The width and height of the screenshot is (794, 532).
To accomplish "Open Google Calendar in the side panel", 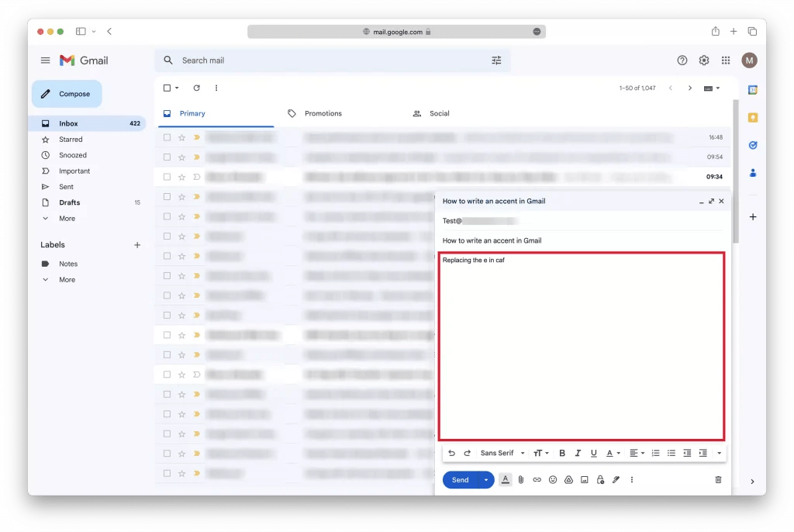I will pos(752,90).
